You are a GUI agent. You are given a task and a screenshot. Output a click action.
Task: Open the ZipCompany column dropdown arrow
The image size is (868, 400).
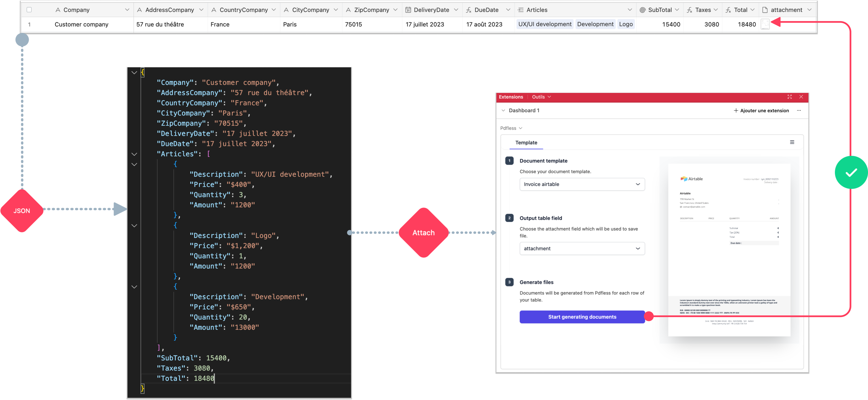pyautogui.click(x=395, y=10)
